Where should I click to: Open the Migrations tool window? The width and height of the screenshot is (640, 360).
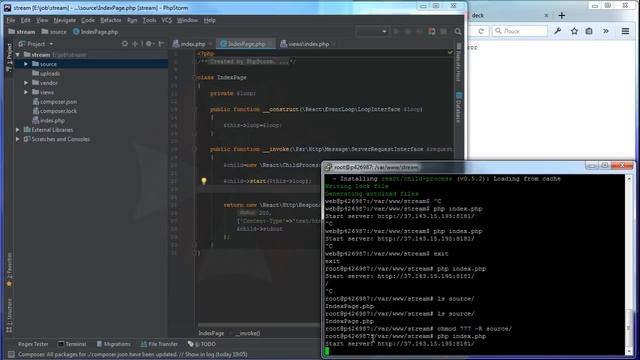click(x=113, y=344)
